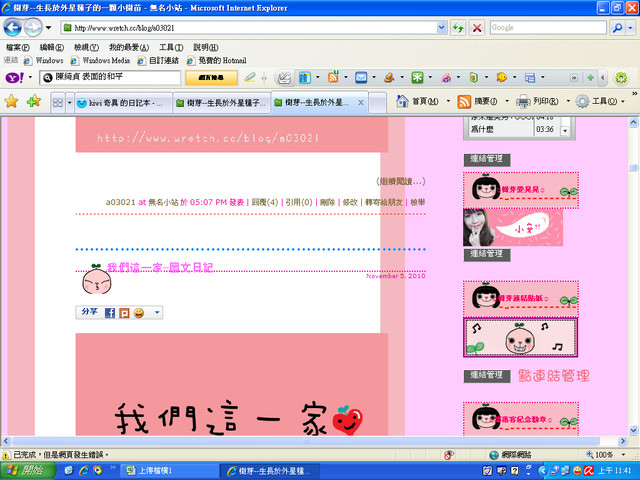Open the 工具 gear menu in command bar
The image size is (640, 480).
[600, 101]
